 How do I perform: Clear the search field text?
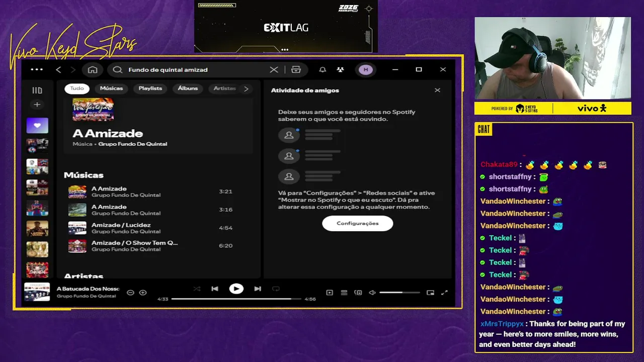(274, 70)
